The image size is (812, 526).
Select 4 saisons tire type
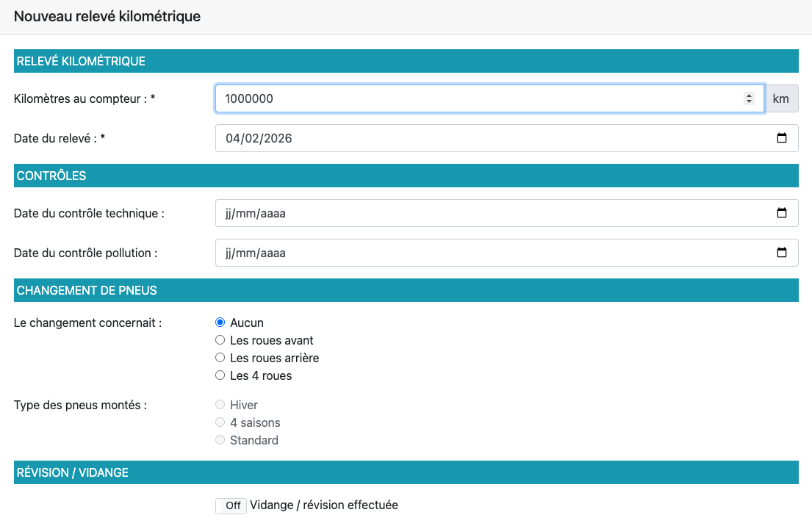220,422
